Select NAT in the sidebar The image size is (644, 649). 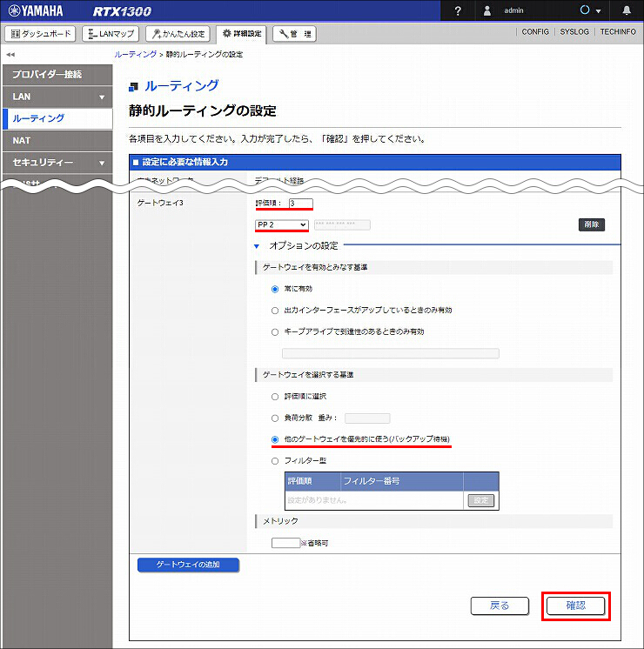(57, 141)
